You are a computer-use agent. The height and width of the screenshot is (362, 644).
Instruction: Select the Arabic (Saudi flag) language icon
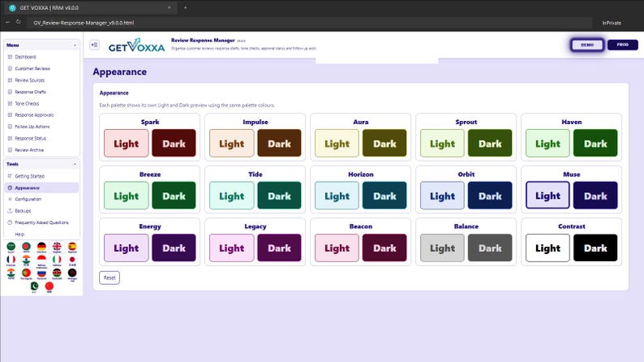coord(11,247)
